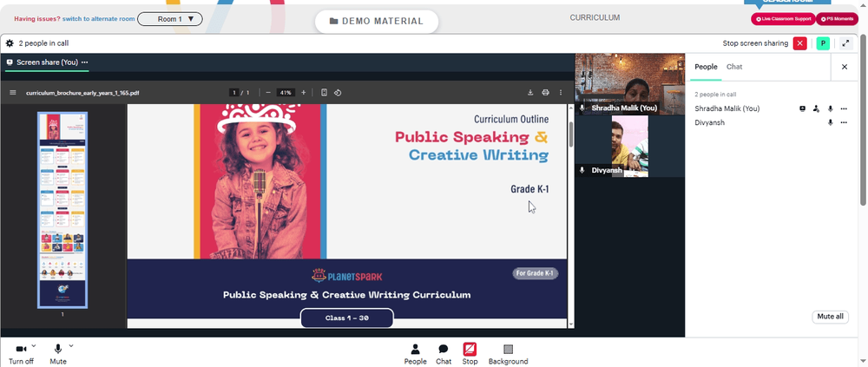Open Screen share tab options ellipsis

(85, 62)
